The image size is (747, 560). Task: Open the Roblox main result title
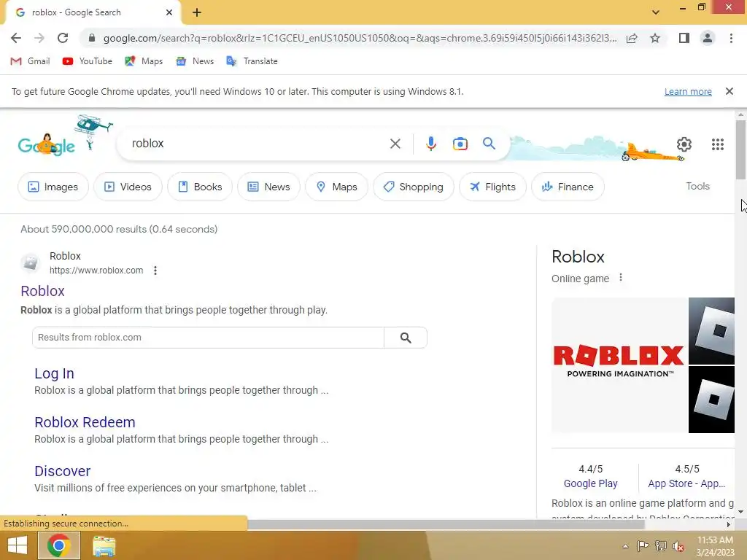[42, 291]
